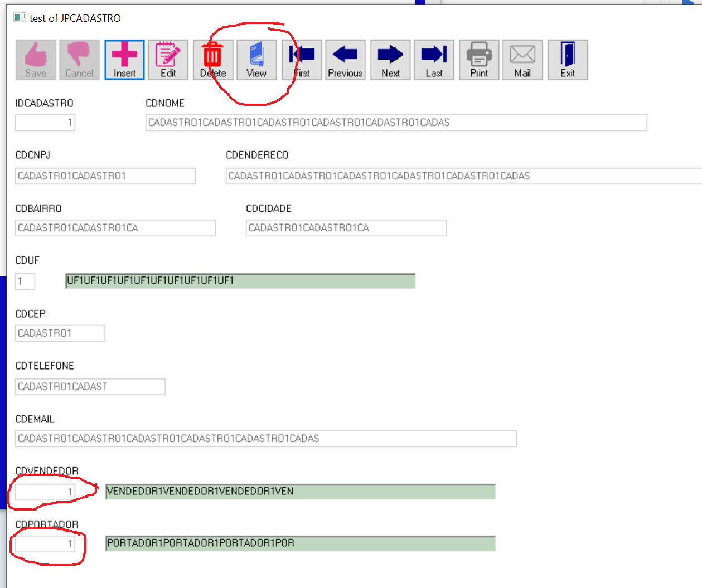Viewport: 702px width, 588px height.
Task: Open Edit mode with the pencil button
Action: click(168, 60)
